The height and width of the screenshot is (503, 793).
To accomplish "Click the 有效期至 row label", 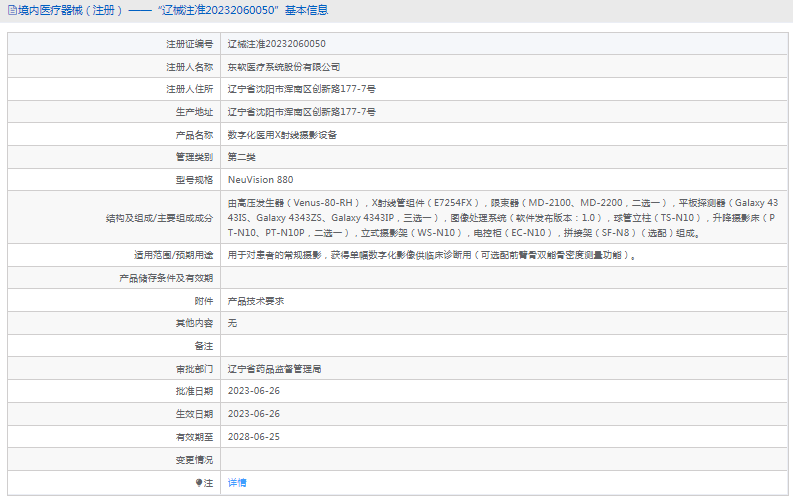I will 194,437.
